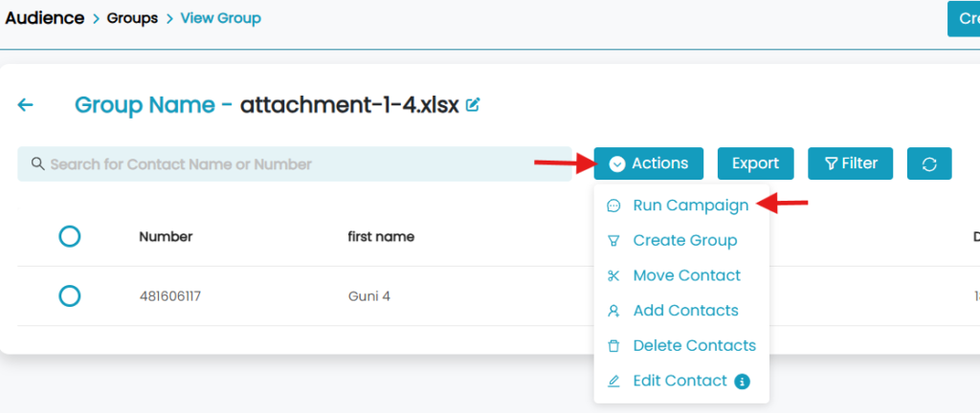Viewport: 980px width, 413px height.
Task: Click the Number column header
Action: [166, 237]
